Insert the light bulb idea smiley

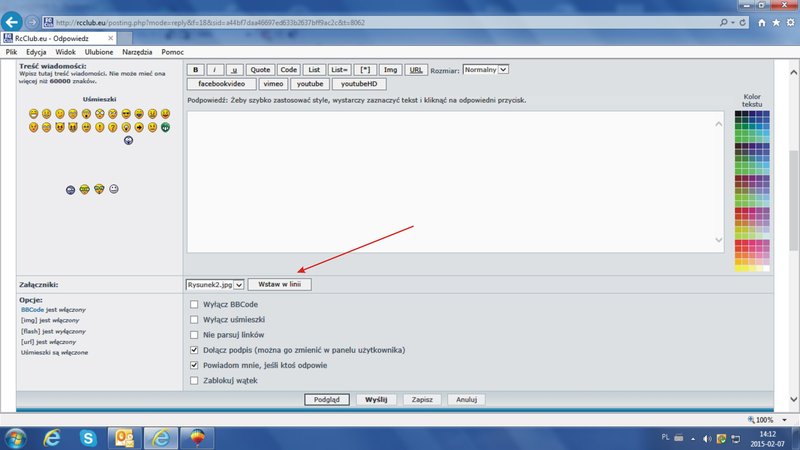coord(126,127)
